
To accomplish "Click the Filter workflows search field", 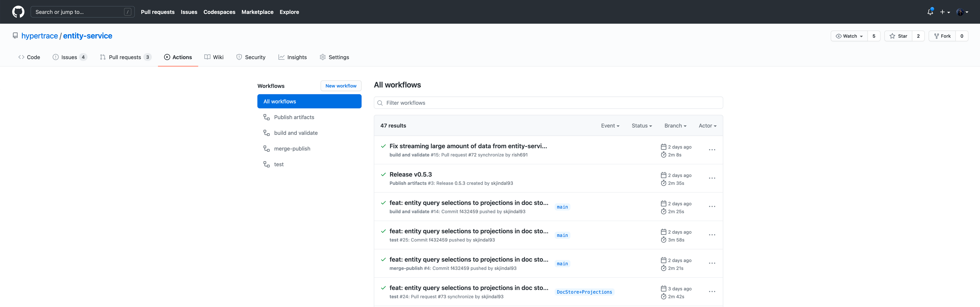I will click(x=548, y=103).
